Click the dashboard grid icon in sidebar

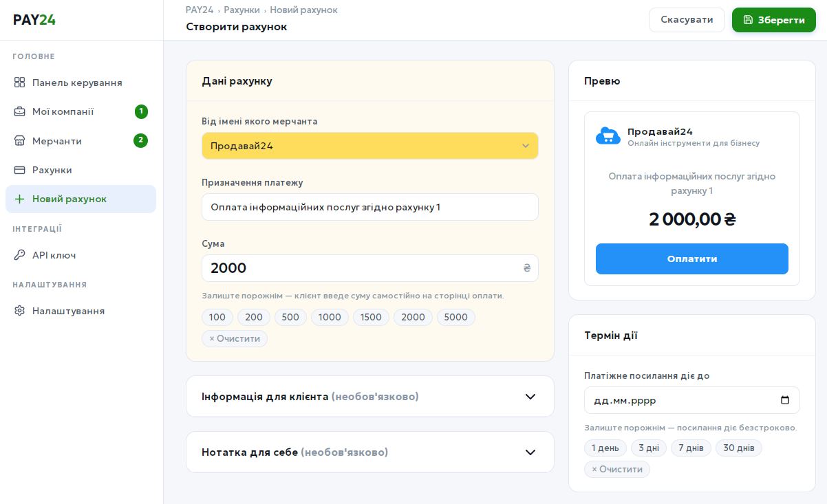coord(20,83)
